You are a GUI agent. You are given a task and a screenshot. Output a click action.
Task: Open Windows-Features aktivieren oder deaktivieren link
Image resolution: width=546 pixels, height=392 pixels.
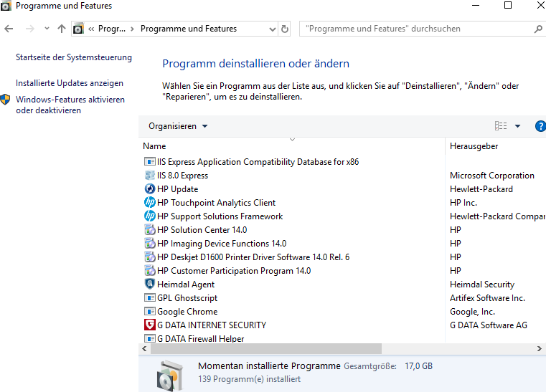pos(70,105)
